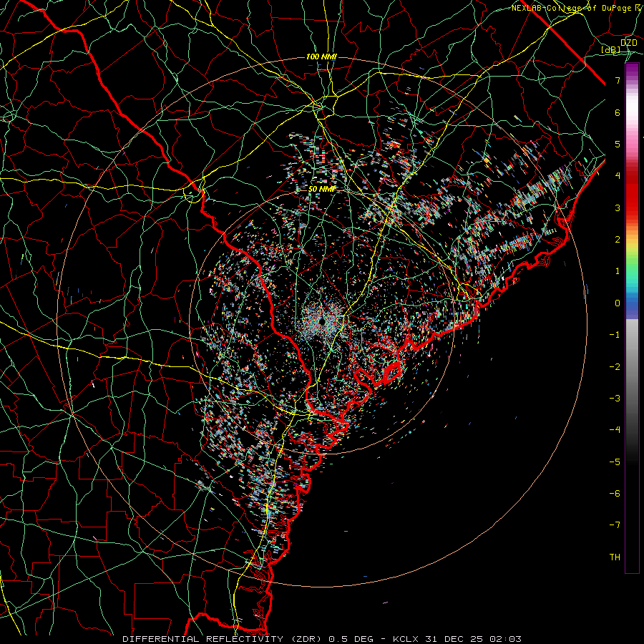Click the DZD [dB] legend title
The height and width of the screenshot is (644, 644).
620,46
